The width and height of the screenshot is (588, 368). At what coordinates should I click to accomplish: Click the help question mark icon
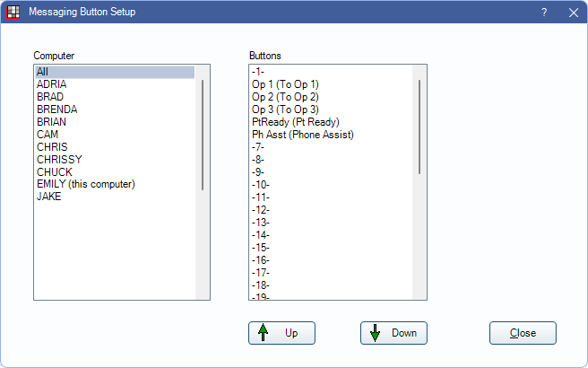click(544, 13)
